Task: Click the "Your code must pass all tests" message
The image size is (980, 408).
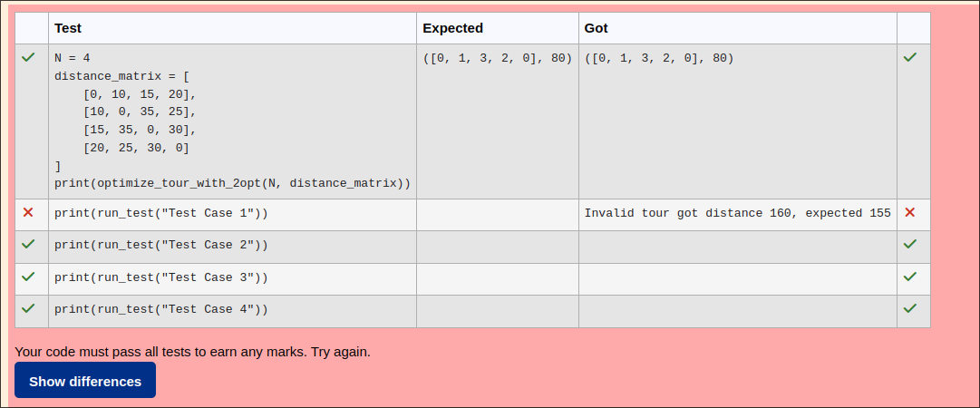Action: click(x=192, y=351)
